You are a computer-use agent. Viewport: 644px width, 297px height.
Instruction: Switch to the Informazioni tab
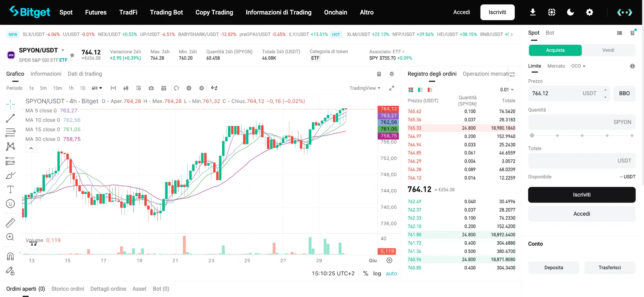[46, 74]
